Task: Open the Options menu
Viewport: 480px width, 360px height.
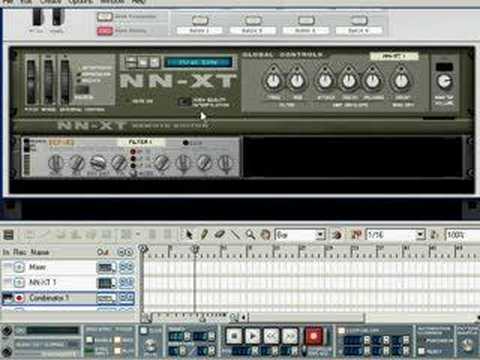Action: click(81, 2)
